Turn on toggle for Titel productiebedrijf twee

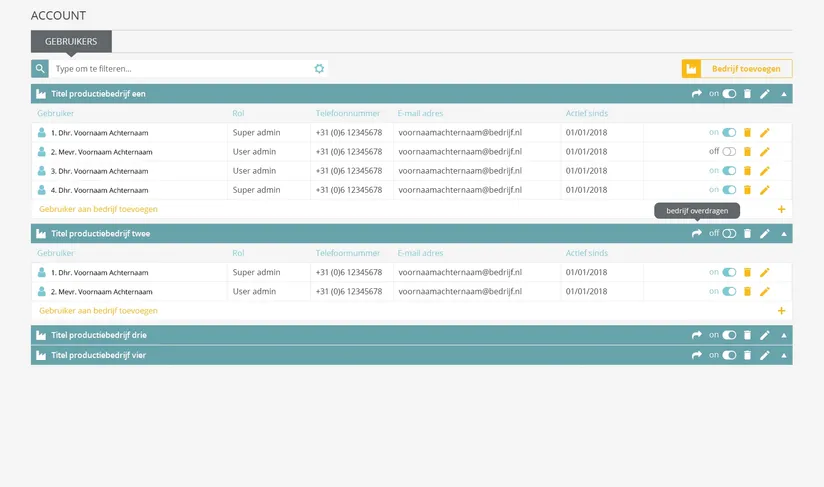tap(729, 233)
